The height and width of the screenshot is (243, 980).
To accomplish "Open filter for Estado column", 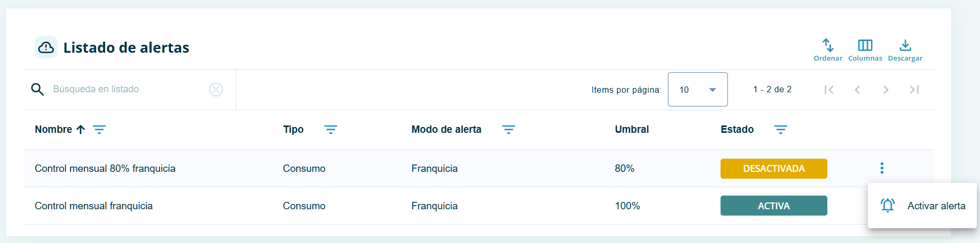I will tap(781, 130).
